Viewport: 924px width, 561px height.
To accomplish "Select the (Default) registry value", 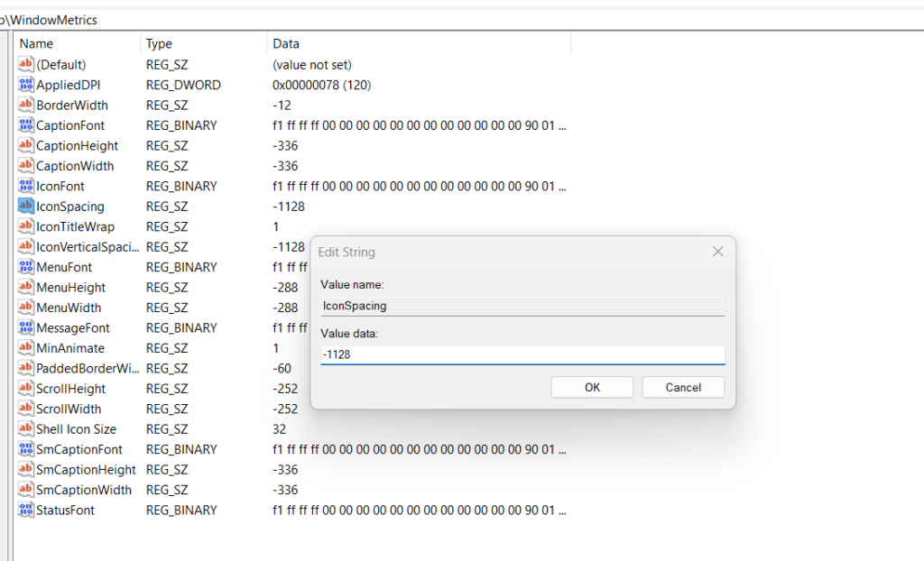I will pos(60,65).
